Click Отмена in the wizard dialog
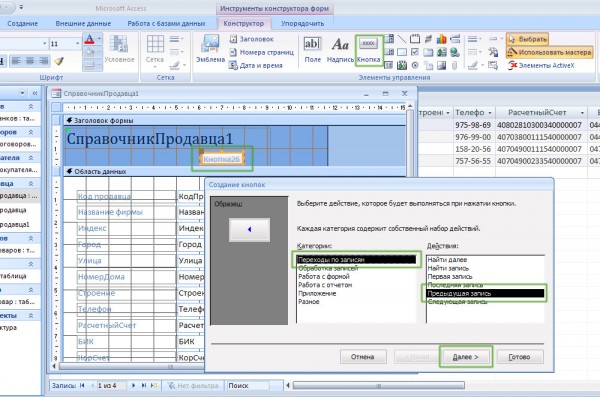600x397 pixels. (363, 357)
